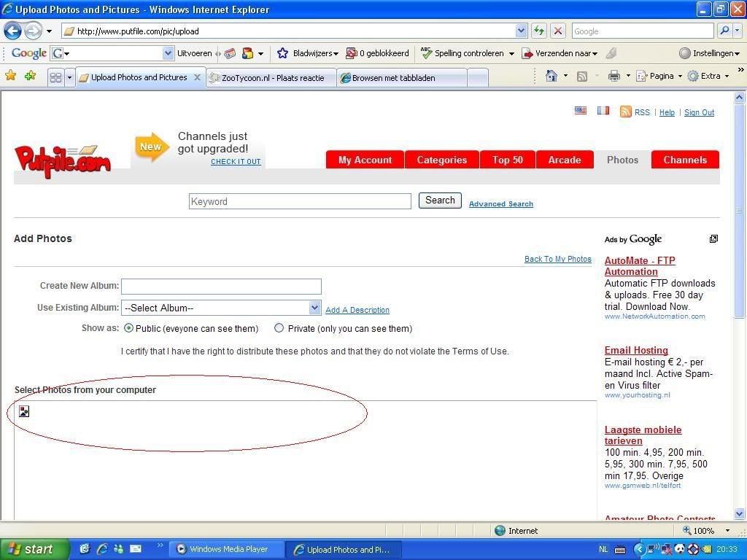Select the Private visibility radio button

[279, 328]
